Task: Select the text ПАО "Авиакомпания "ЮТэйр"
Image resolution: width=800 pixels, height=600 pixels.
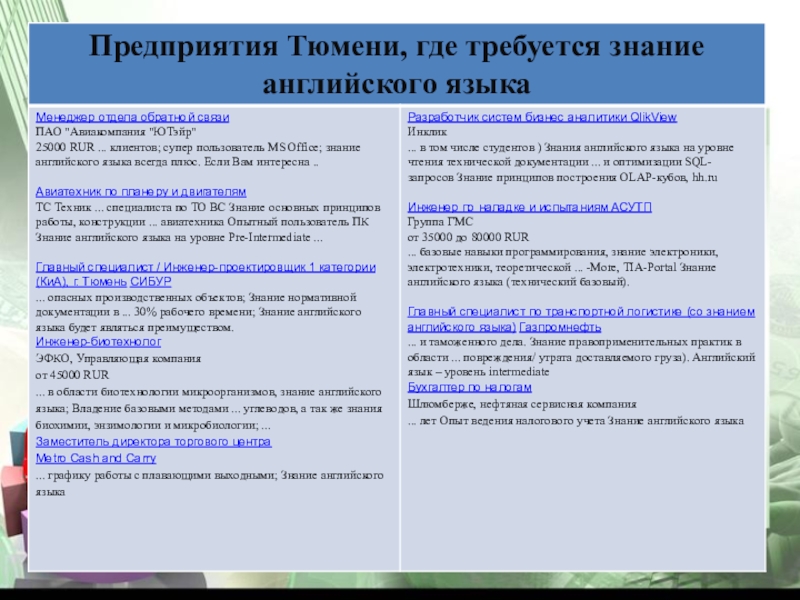Action: (x=116, y=132)
